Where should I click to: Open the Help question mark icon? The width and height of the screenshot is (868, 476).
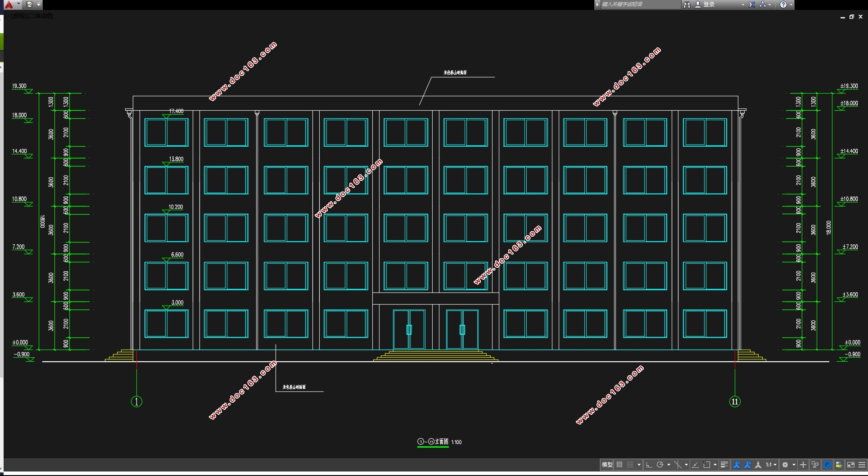783,4
